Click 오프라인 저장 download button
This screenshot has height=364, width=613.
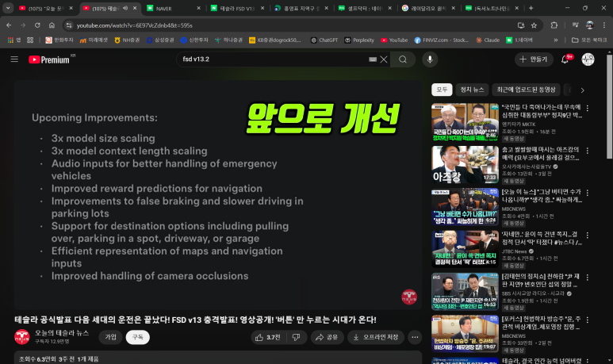(376, 337)
